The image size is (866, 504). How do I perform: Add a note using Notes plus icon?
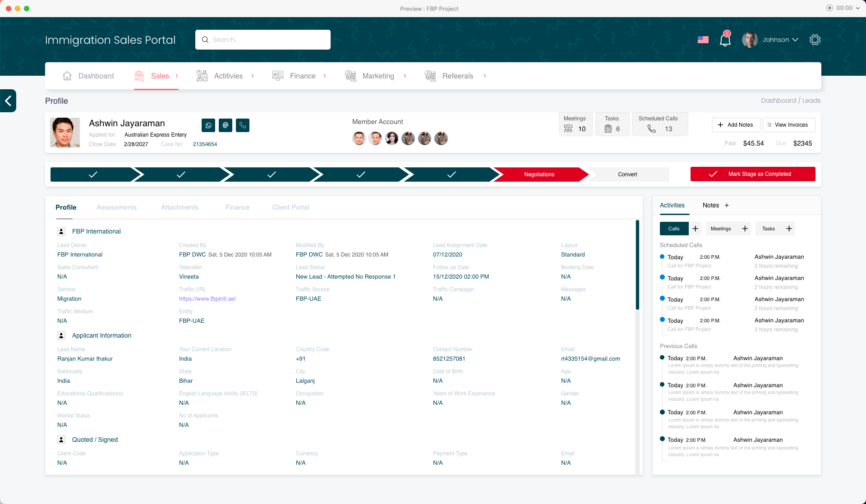tap(727, 205)
